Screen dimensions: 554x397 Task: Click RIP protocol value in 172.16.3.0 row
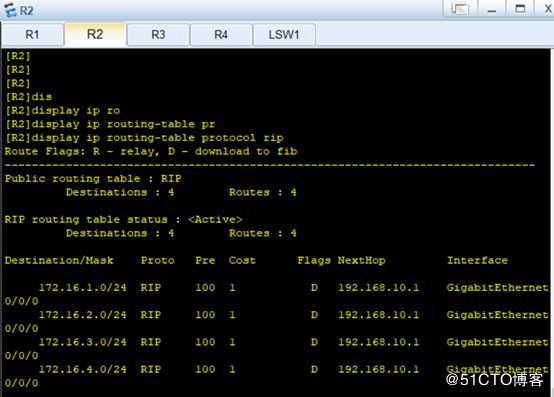[151, 342]
